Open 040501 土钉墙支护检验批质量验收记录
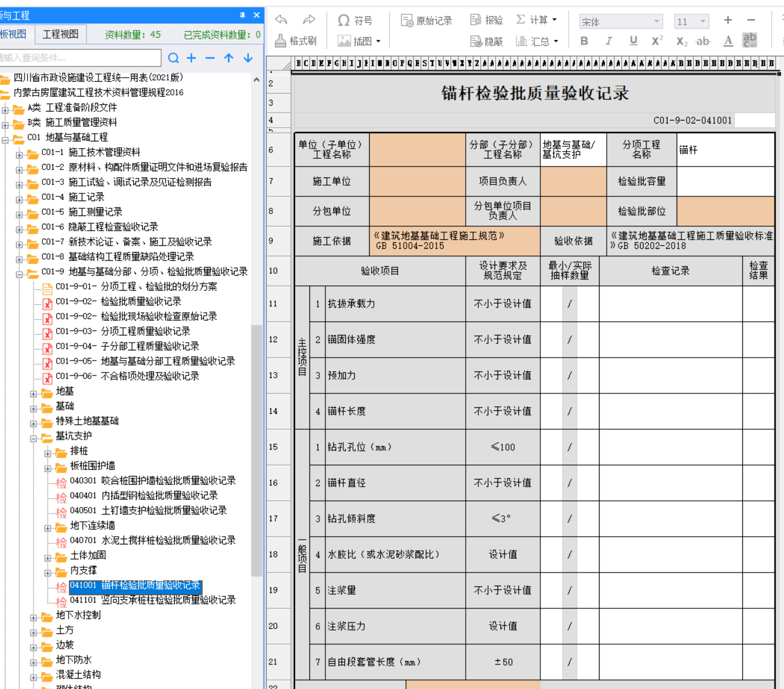The width and height of the screenshot is (784, 689). (x=148, y=510)
